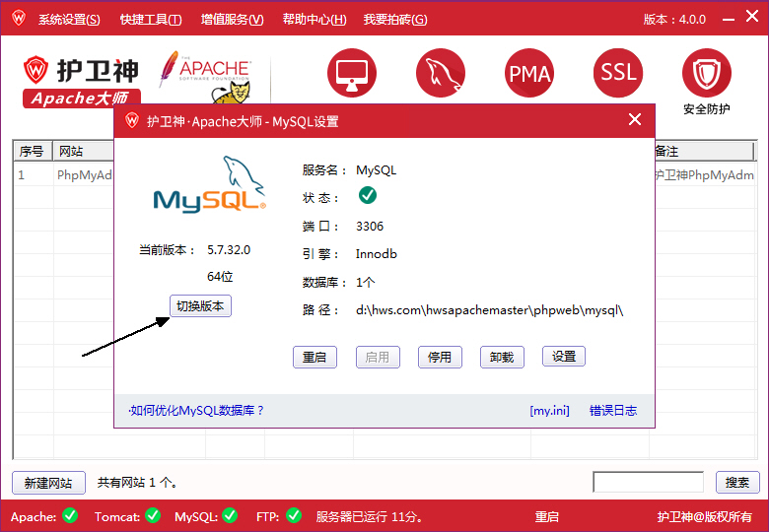Click the MySQL status green check in status bar

point(230,515)
